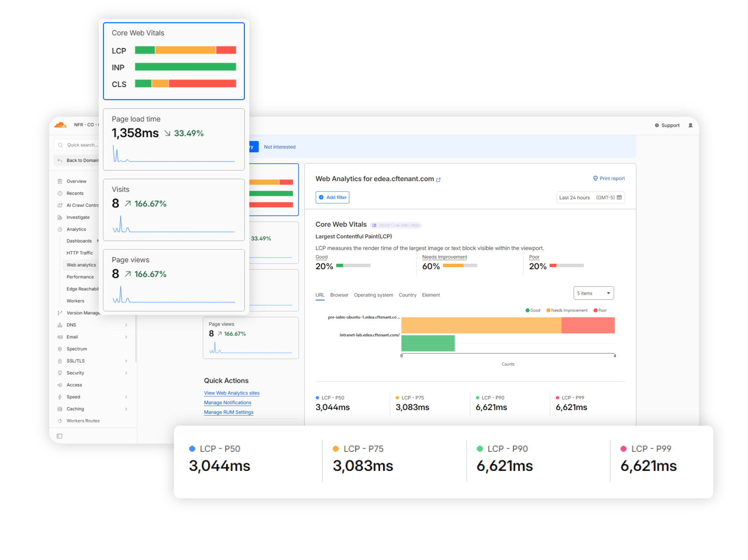Select the Browser tab
748x560 pixels.
(339, 295)
